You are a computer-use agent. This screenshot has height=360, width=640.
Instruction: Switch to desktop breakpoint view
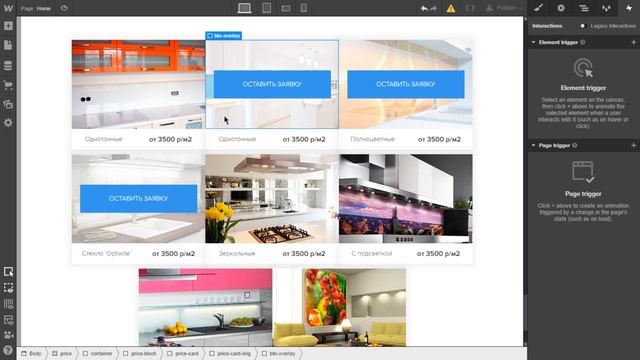[244, 8]
